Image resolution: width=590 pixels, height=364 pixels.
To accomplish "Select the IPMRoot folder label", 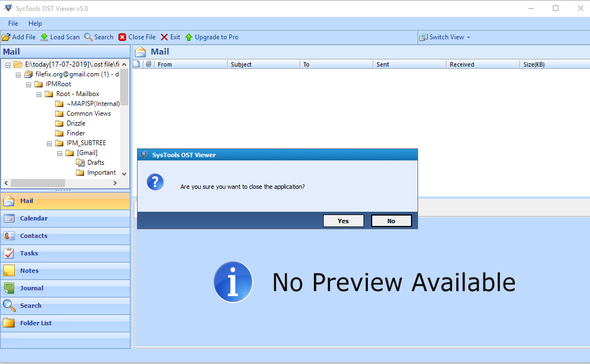I will [x=58, y=84].
